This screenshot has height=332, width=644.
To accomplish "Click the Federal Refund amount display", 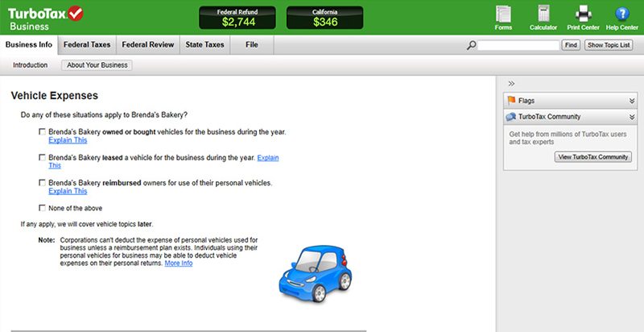I will pos(237,18).
